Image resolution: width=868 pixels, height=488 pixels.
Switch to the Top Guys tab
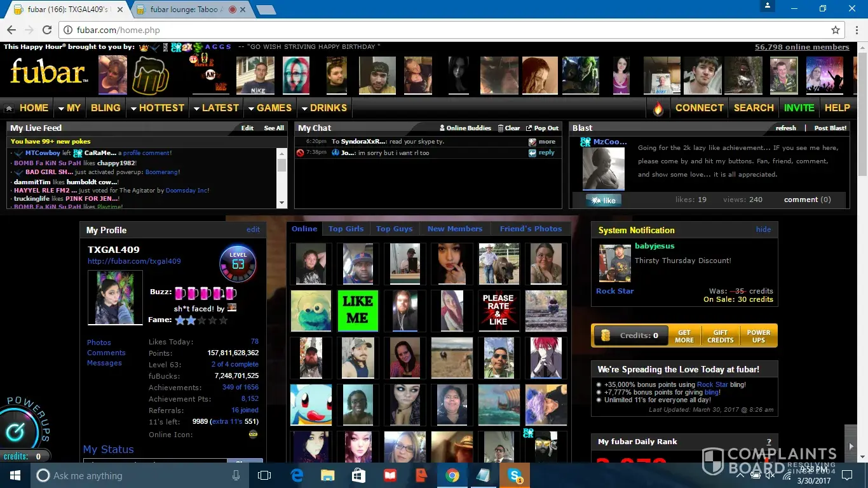point(395,229)
